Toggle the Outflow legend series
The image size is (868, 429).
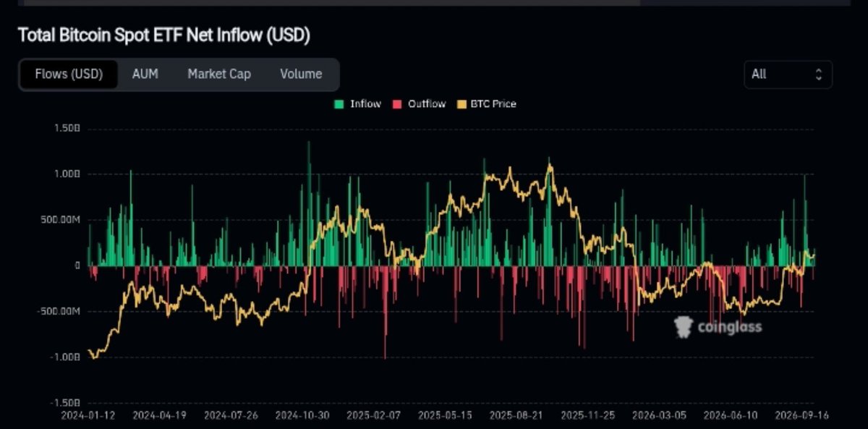[420, 103]
